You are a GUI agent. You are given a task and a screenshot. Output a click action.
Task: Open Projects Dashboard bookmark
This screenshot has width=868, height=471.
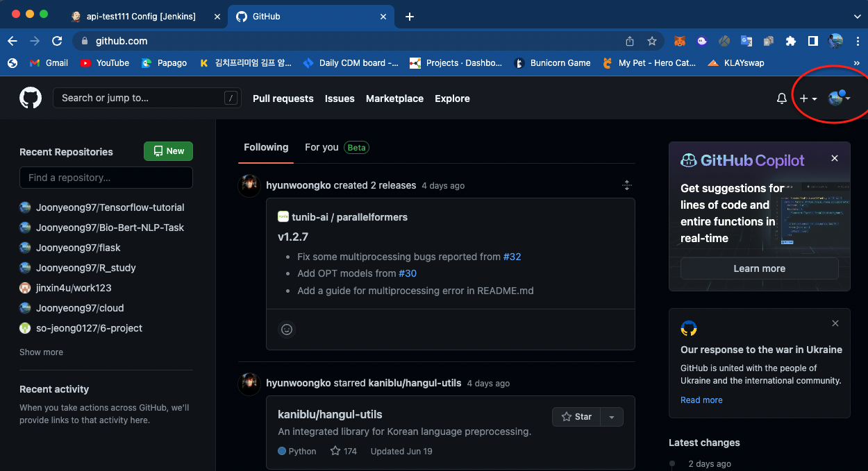(x=456, y=62)
